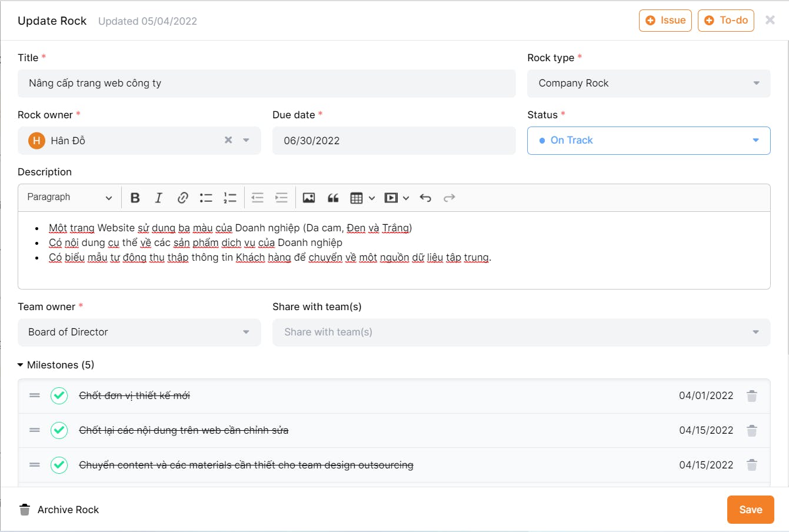Open the Rock owner dropdown arrow
789x532 pixels.
click(x=246, y=140)
